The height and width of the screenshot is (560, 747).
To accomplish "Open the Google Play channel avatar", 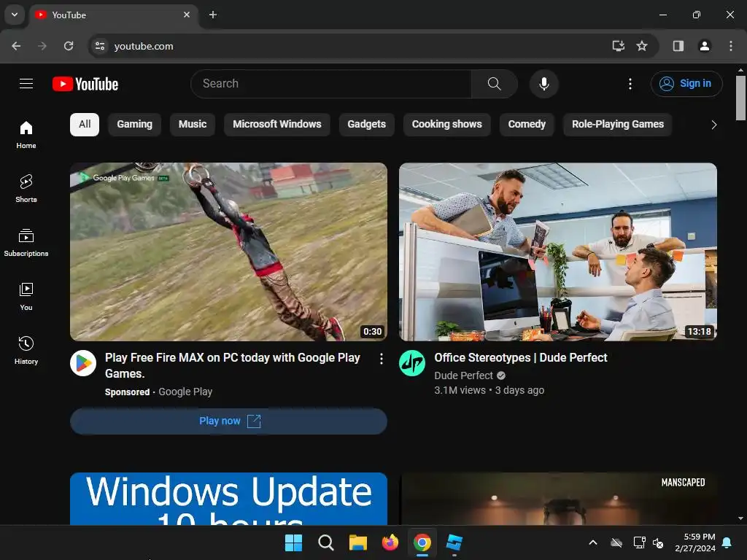I will (83, 363).
